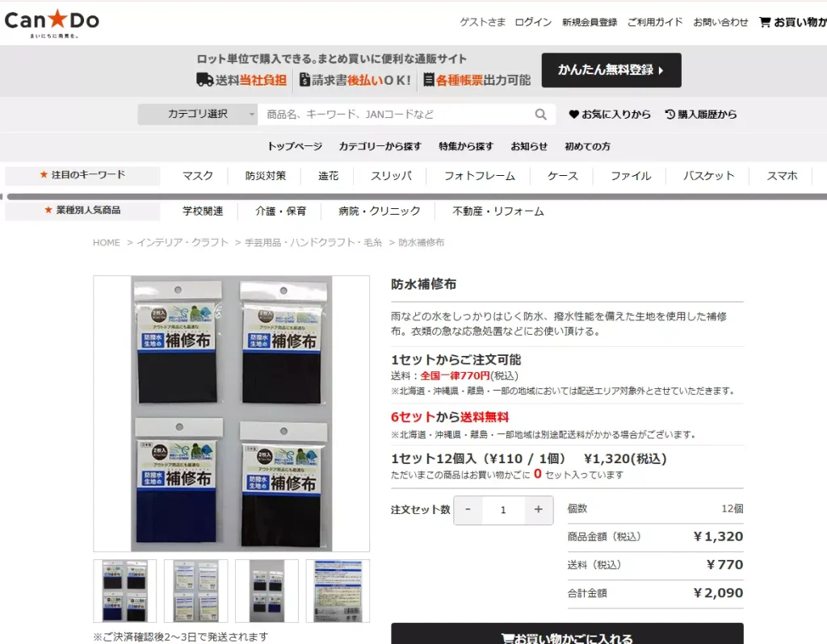Click the search magnifier icon
Viewport: 827px width, 644px height.
click(x=541, y=115)
